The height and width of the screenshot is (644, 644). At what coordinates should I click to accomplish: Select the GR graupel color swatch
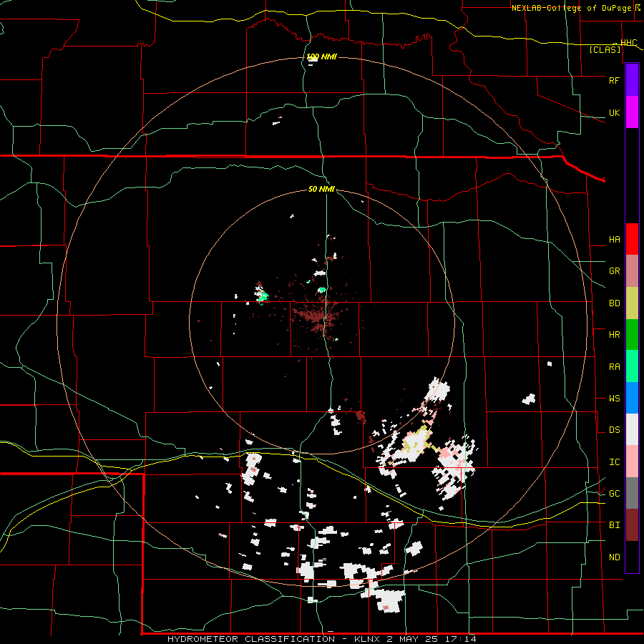[632, 271]
